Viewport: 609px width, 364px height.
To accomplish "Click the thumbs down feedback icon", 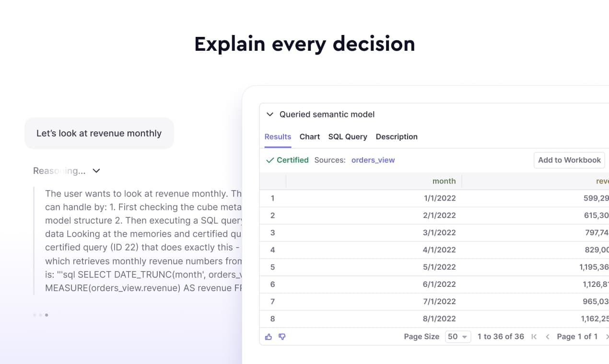I will 282,337.
